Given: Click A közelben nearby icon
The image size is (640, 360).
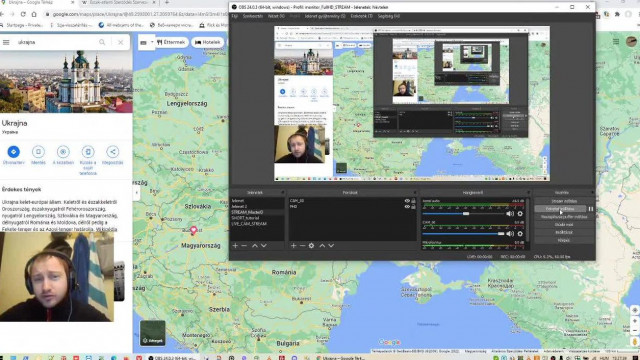Looking at the screenshot, I should pos(63,152).
